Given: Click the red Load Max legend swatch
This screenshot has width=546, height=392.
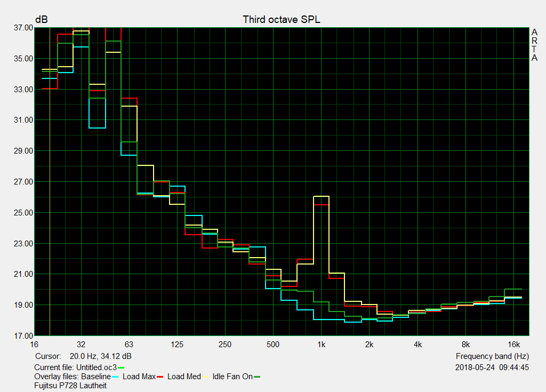Looking at the screenshot, I should 160,377.
